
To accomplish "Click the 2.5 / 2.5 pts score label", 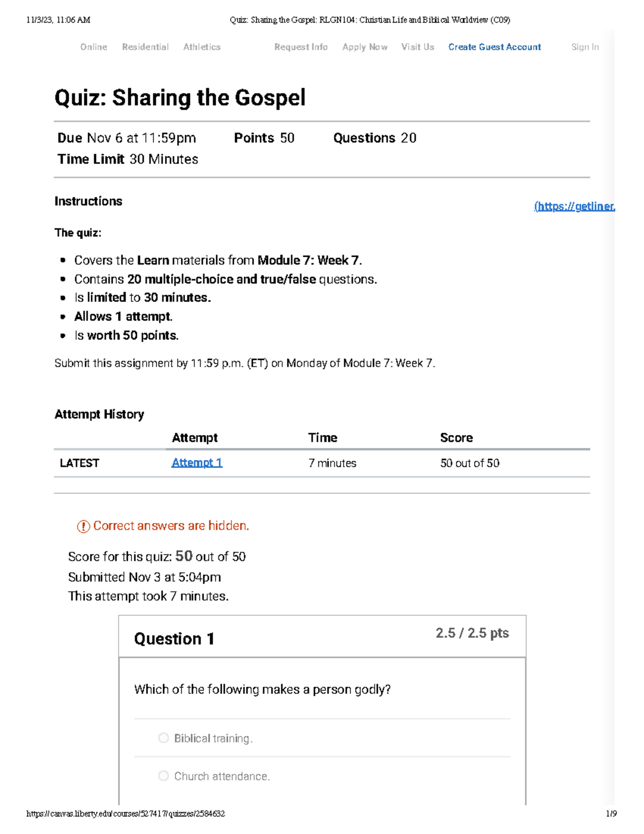I will tap(472, 633).
